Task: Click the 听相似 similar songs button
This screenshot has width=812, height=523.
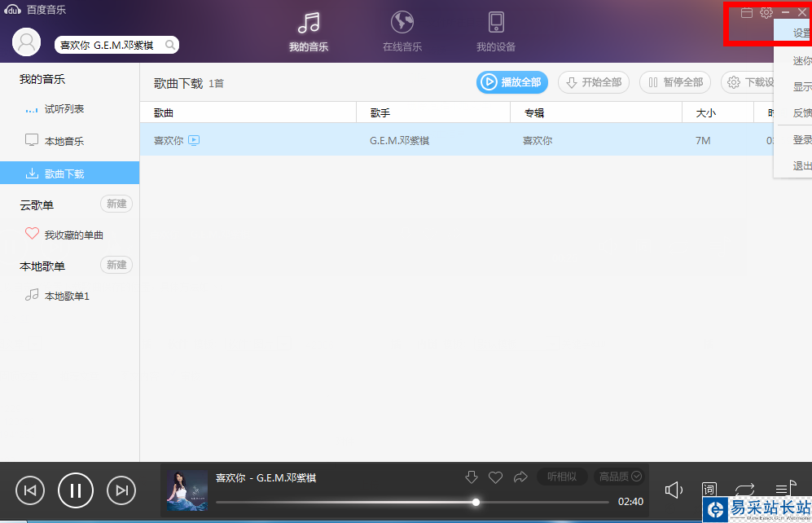Action: point(562,477)
